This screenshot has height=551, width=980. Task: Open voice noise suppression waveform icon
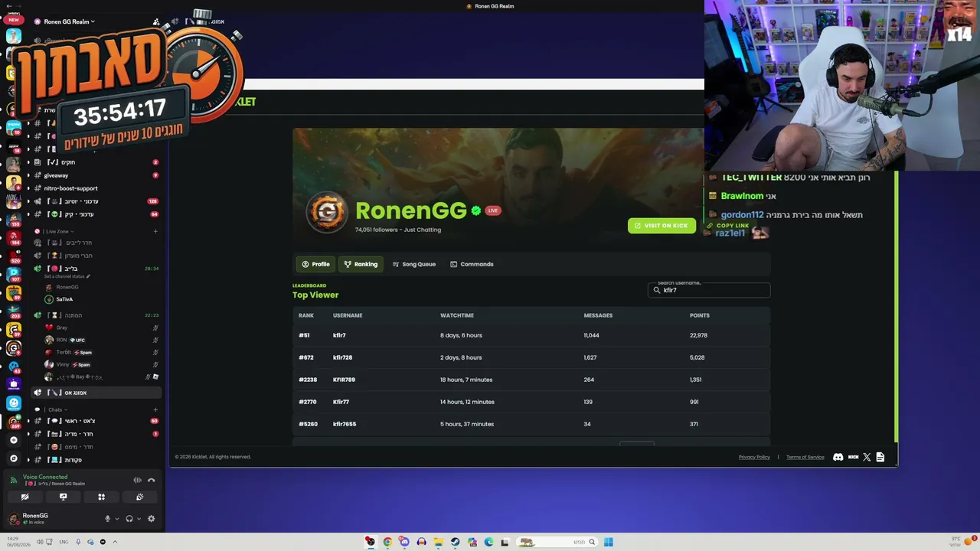pyautogui.click(x=138, y=480)
